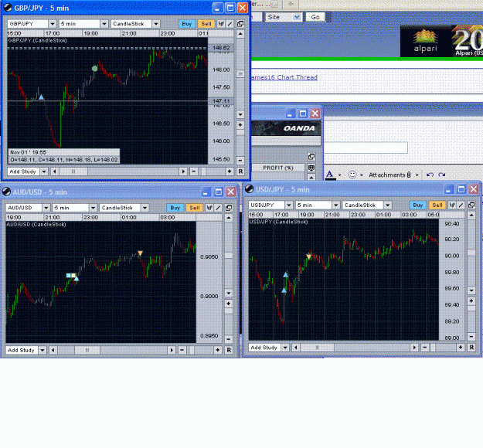Open the smiley emoticon picker in editor
Viewport: 483px width, 448px height.
coord(352,175)
